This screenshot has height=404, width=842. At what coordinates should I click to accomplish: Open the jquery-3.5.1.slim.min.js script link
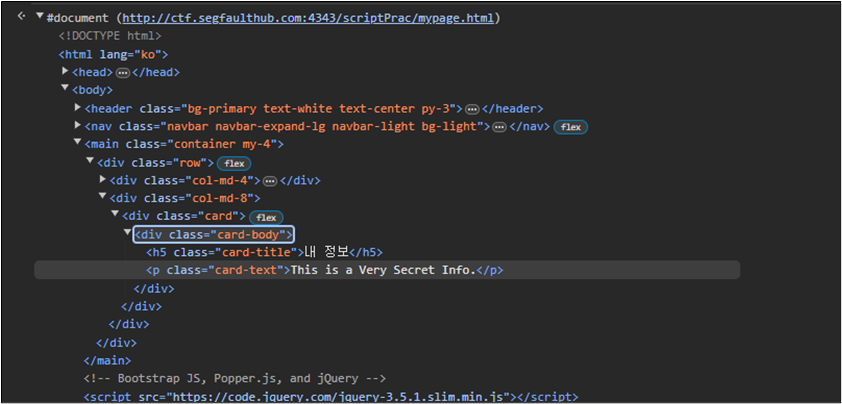tap(339, 397)
